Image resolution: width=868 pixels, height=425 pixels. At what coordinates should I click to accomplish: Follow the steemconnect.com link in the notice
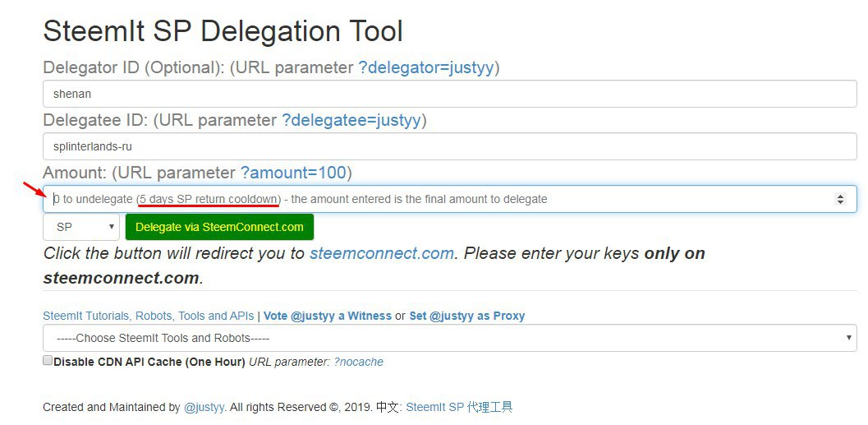[x=382, y=254]
